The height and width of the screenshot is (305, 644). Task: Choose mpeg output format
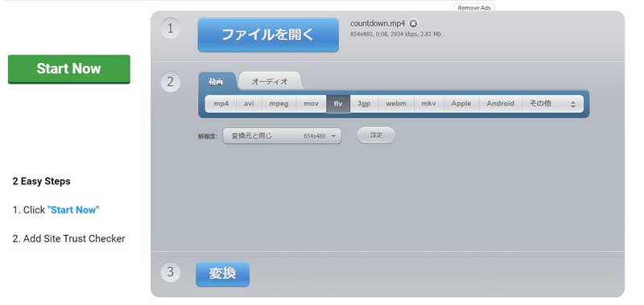(x=279, y=104)
